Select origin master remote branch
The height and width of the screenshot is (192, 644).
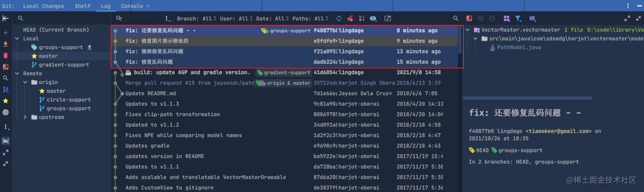[x=56, y=91]
